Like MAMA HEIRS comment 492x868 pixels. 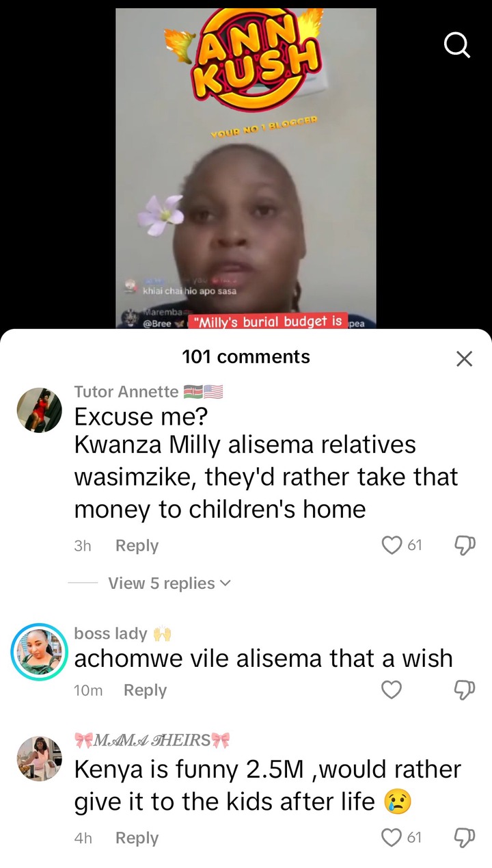click(392, 837)
